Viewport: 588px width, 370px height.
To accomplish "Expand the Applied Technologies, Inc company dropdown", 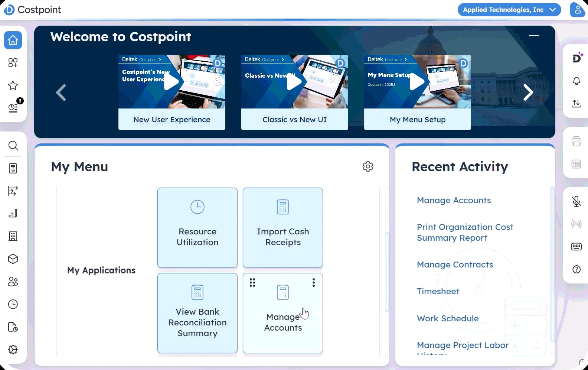I will pyautogui.click(x=509, y=10).
